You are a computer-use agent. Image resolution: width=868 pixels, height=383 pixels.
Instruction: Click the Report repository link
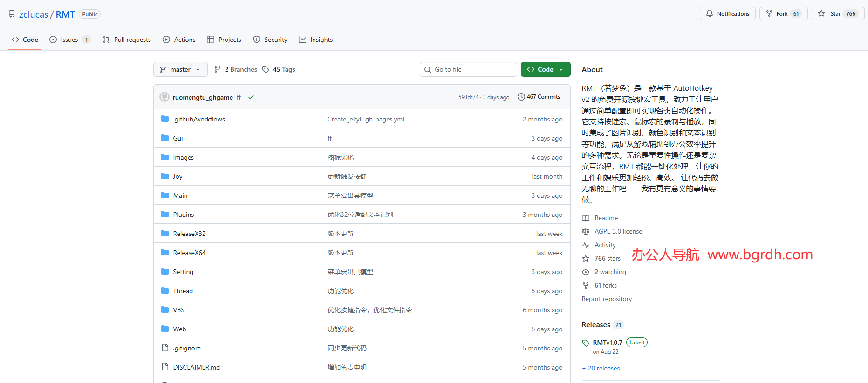point(607,299)
